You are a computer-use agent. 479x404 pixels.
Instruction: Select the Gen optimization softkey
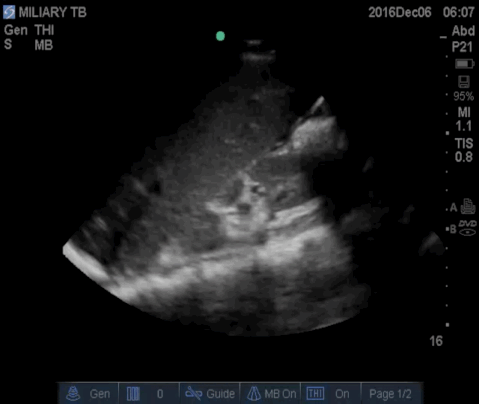89,394
